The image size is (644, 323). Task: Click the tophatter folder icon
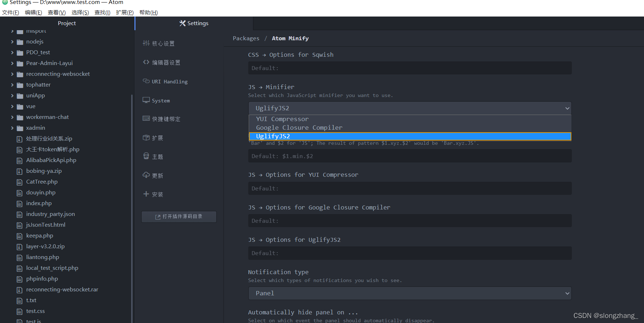pos(20,85)
